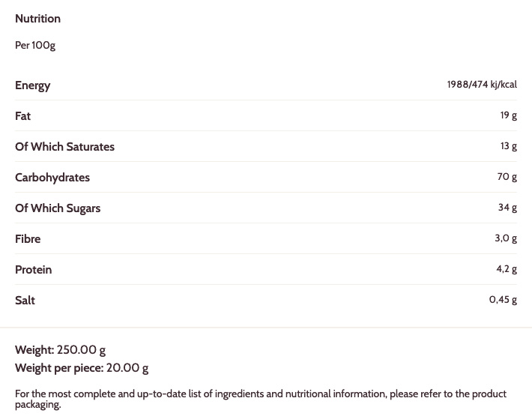
Task: Click the 0,45 g salt value
Action: pos(503,300)
